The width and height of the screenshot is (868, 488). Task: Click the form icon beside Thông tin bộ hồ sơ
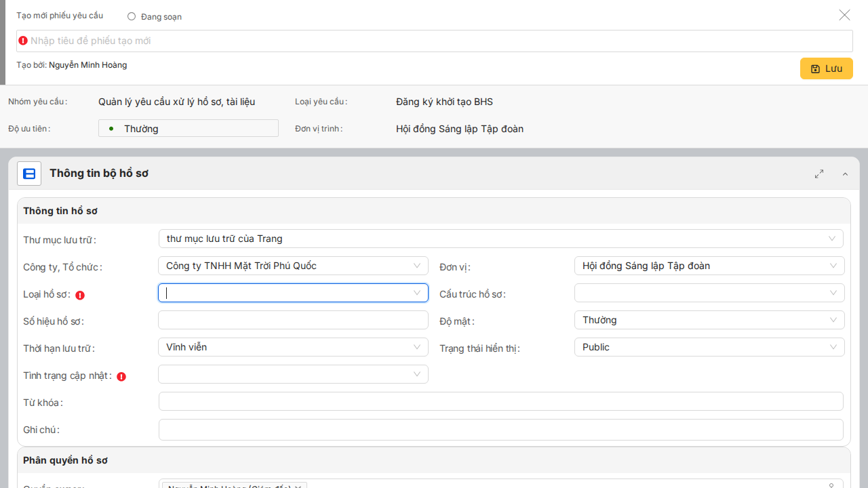pyautogui.click(x=29, y=174)
